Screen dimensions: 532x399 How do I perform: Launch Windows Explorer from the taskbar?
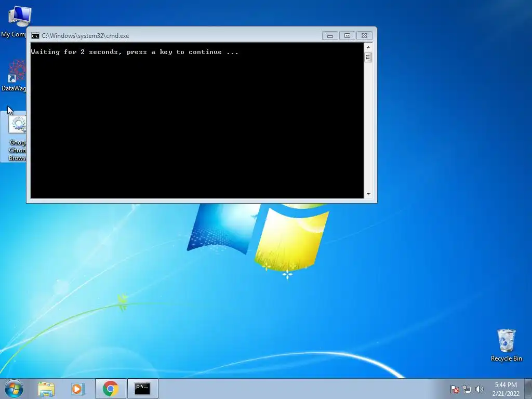click(x=46, y=389)
